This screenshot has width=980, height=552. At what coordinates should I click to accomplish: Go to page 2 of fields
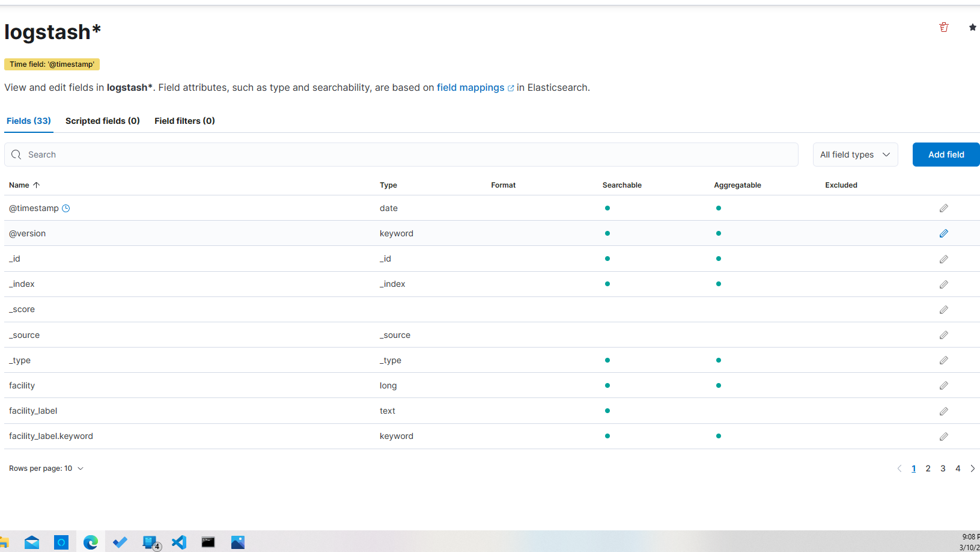point(928,468)
